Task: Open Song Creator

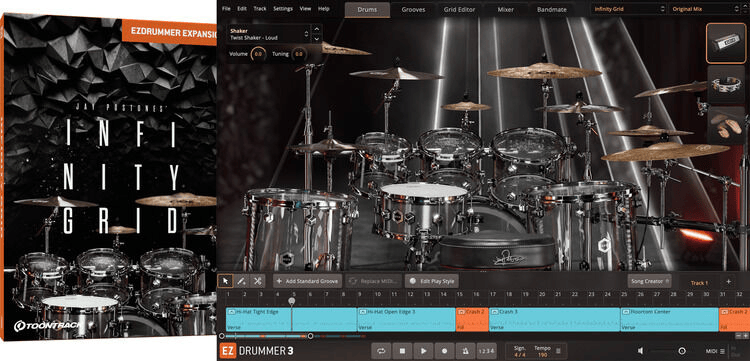Action: [x=649, y=281]
